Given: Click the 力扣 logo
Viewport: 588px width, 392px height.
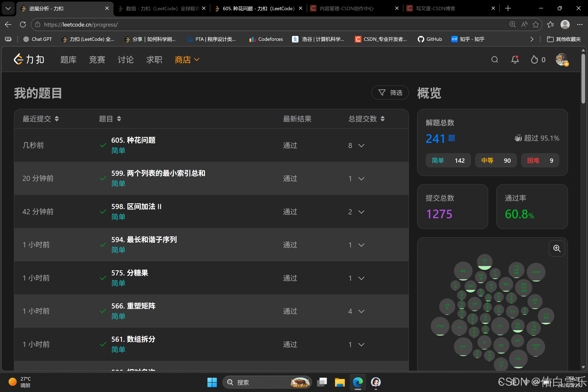Looking at the screenshot, I should pos(29,59).
